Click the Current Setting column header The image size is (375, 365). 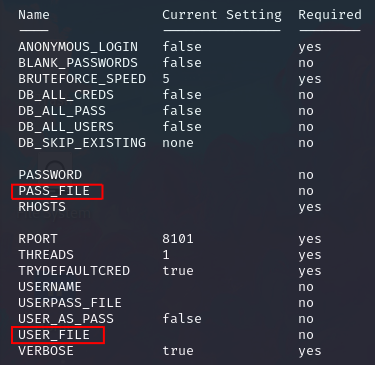222,15
